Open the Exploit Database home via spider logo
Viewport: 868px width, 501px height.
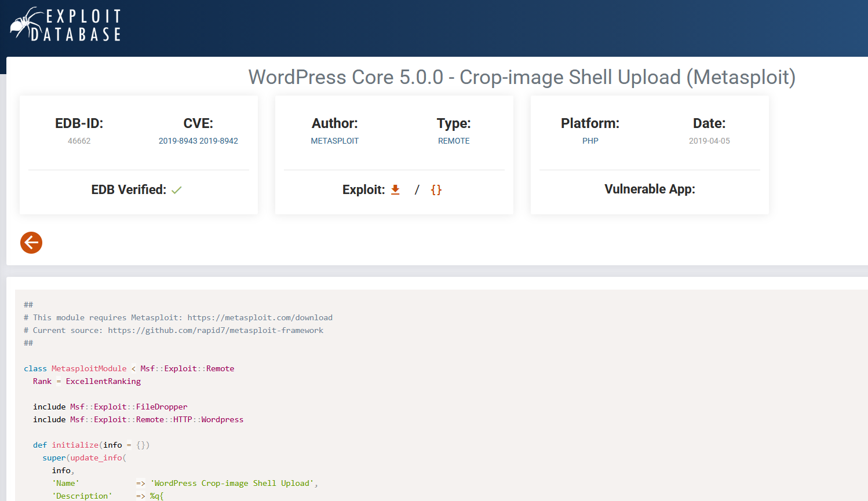[65, 24]
